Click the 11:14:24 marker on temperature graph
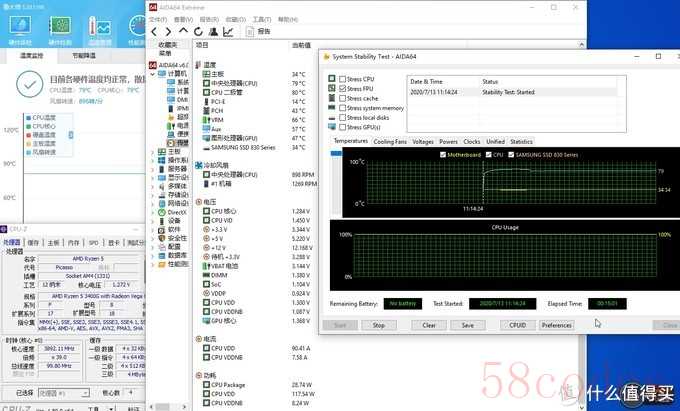680x411 pixels. click(x=473, y=209)
